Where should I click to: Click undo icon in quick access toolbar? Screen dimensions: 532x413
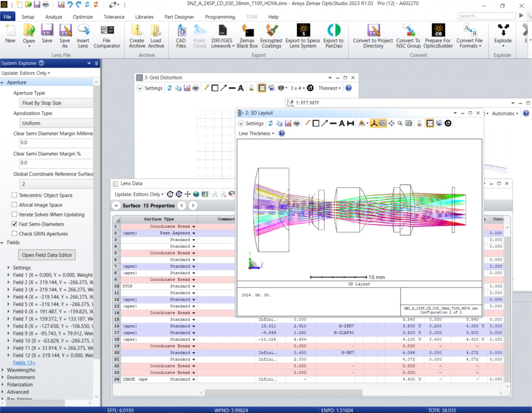tap(70, 4)
